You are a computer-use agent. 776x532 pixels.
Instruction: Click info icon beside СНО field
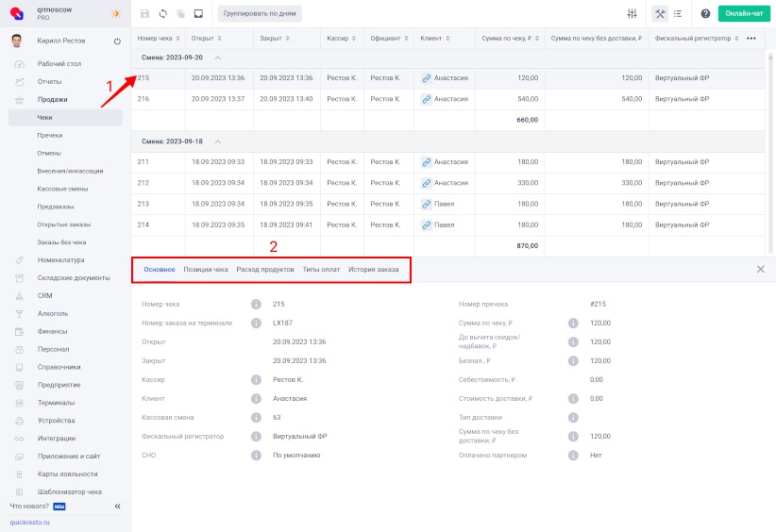tap(256, 456)
